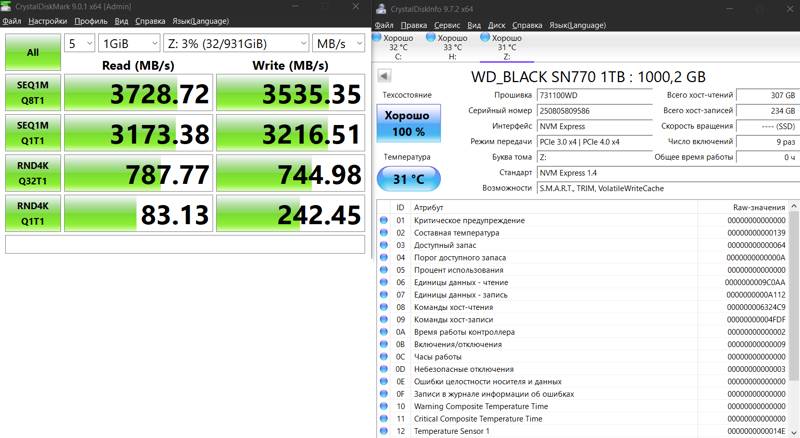Click the scrollbar up arrow in attribute list

[793, 206]
